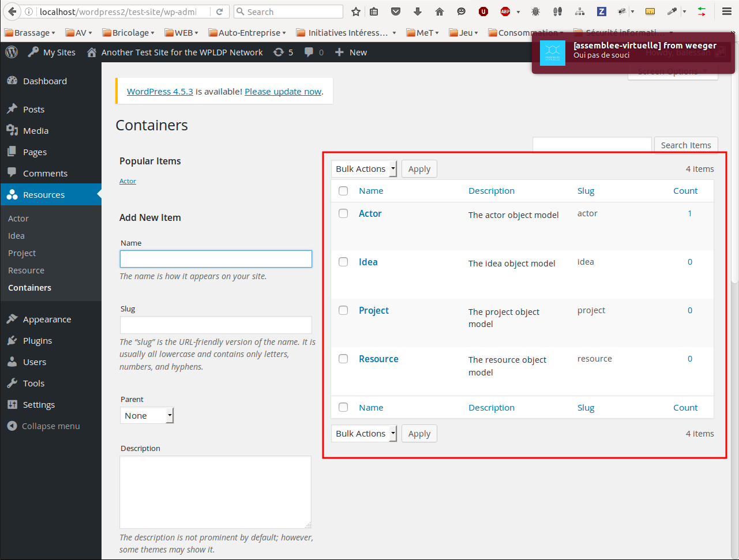Expand the WEB bookmarks folder

182,33
